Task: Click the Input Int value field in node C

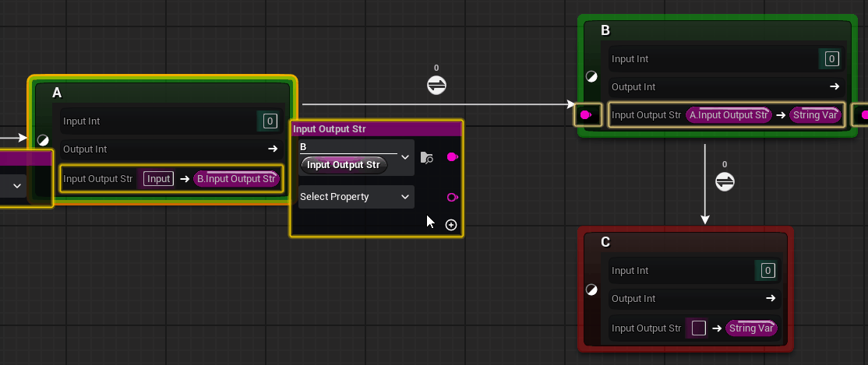Action: click(767, 271)
